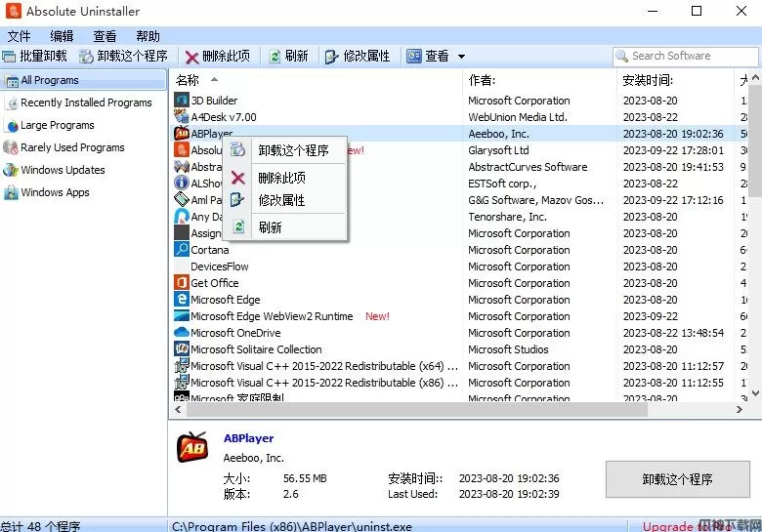Screen dimensions: 762x532
Task: Click author WebUnion Media Ltd.
Action: point(518,117)
